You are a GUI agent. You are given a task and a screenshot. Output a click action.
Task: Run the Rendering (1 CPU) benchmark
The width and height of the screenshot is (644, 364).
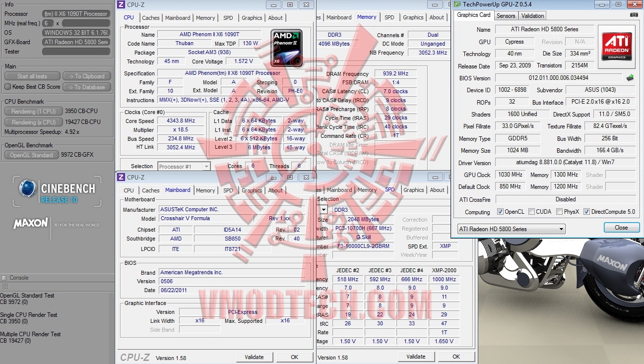[x=34, y=112]
